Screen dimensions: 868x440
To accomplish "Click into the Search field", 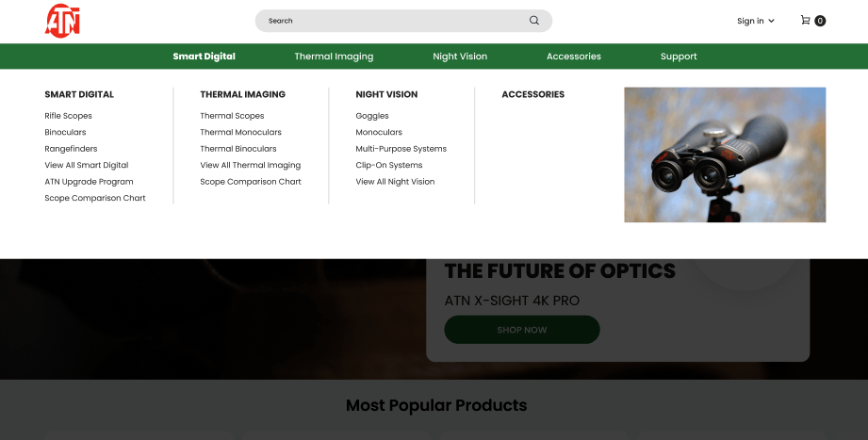I will pyautogui.click(x=403, y=21).
